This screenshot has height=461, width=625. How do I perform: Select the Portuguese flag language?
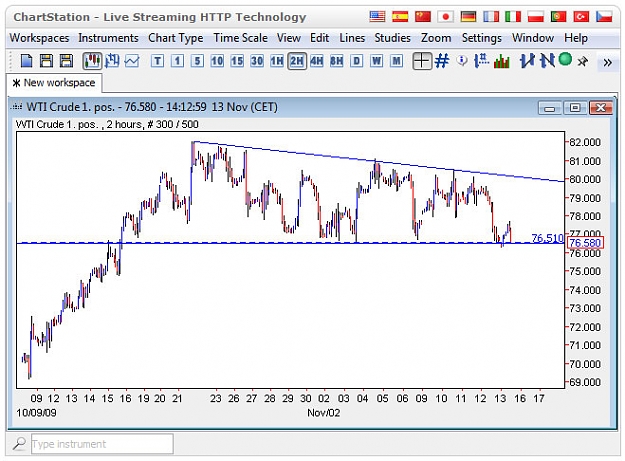(x=558, y=17)
